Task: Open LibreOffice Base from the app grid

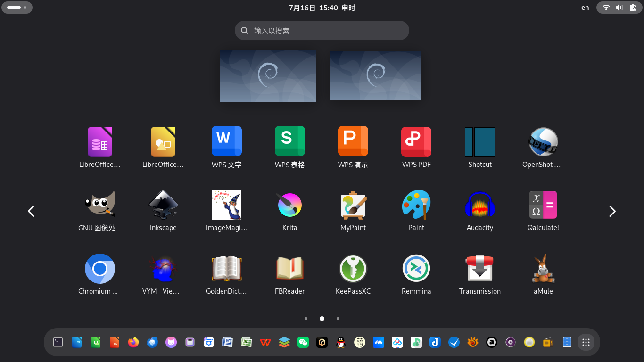Action: (x=100, y=142)
